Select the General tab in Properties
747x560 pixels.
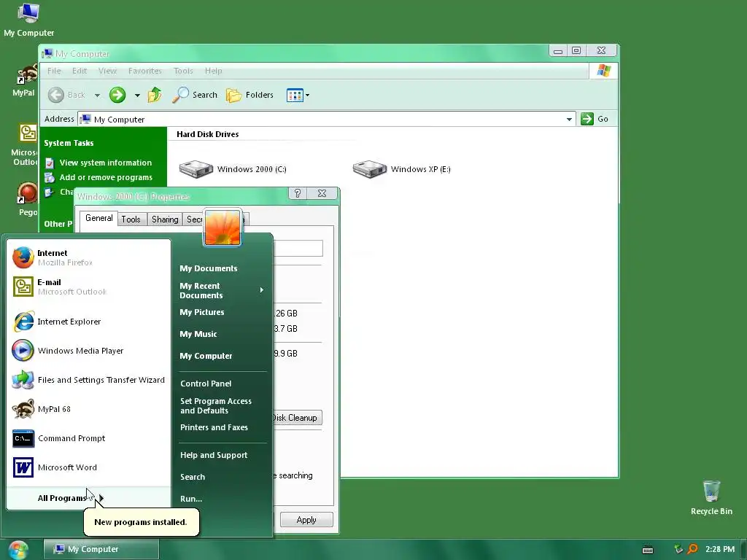(99, 218)
